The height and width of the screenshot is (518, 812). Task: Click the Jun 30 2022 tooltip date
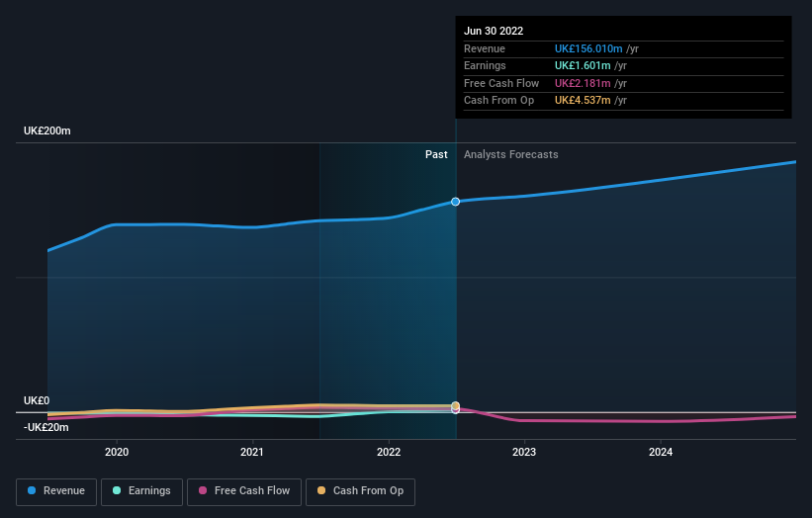point(494,31)
